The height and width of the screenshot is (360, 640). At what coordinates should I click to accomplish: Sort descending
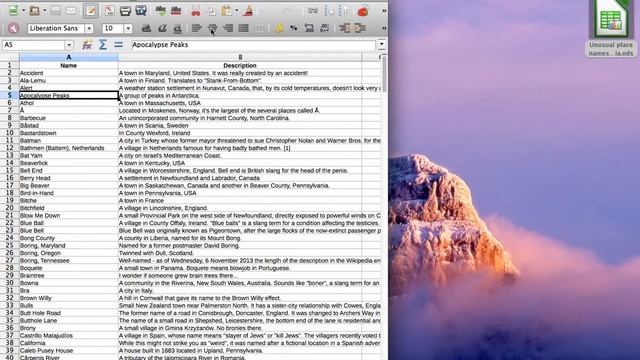coord(344,11)
